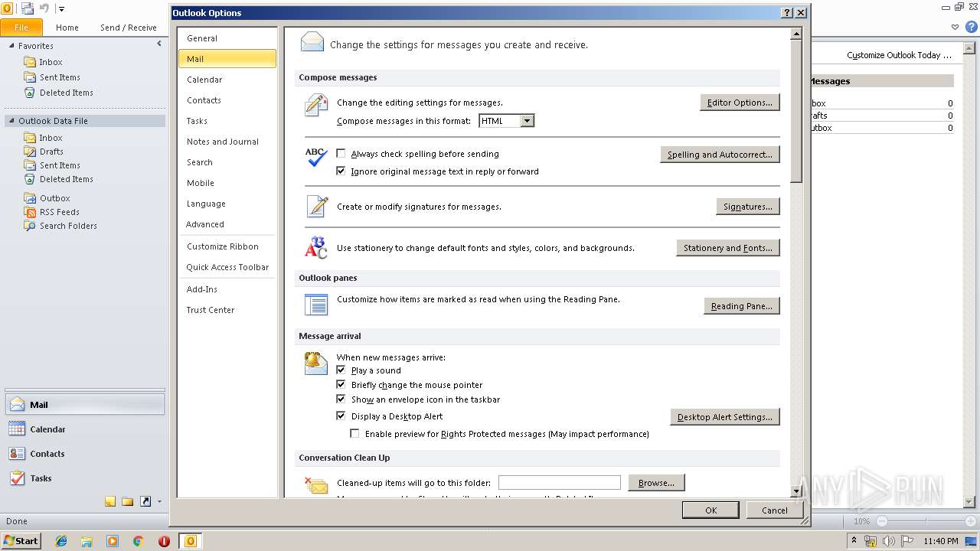Open Desktop Alert Settings
Image resolution: width=980 pixels, height=551 pixels.
pos(725,417)
